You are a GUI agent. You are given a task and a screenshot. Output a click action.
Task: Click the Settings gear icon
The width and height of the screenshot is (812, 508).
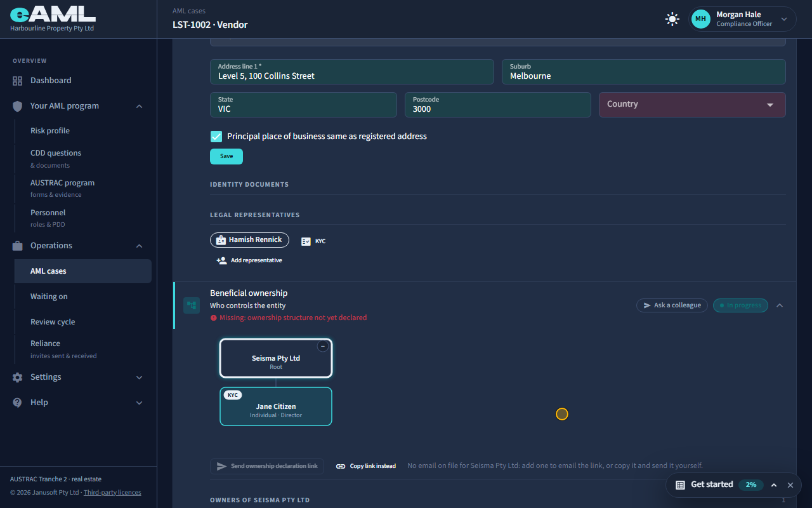point(17,377)
